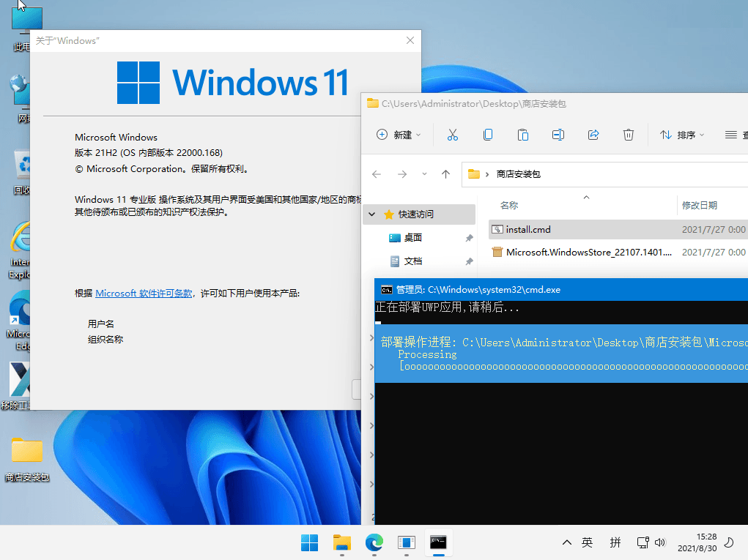Open the 回收站 recycle bin desktop icon
748x560 pixels.
click(x=21, y=173)
